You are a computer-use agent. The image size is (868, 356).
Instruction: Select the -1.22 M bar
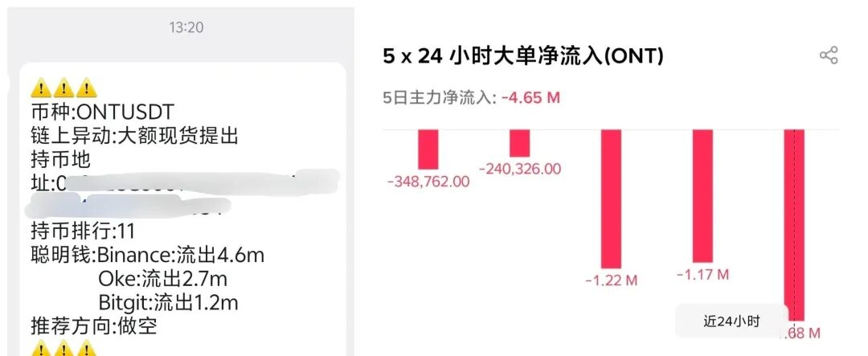pos(611,198)
